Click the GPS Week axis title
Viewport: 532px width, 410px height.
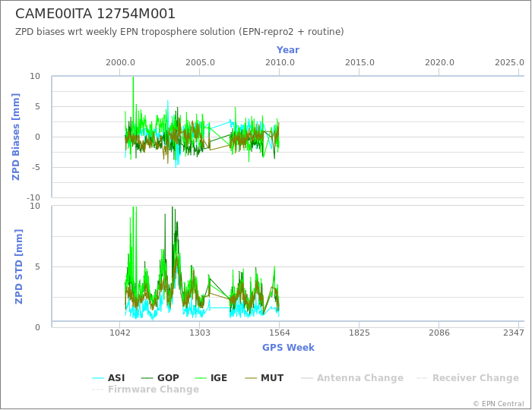[x=288, y=347]
